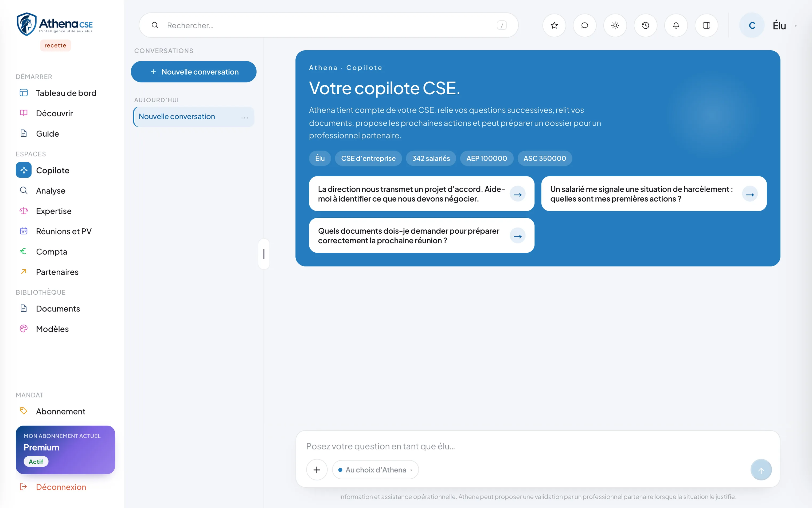Click the user avatar C
The width and height of the screenshot is (812, 508).
tap(752, 25)
